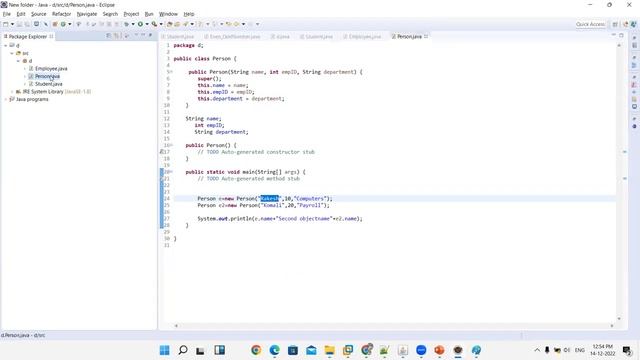Select the Person.java editor tab
The height and width of the screenshot is (360, 640).
(x=409, y=36)
